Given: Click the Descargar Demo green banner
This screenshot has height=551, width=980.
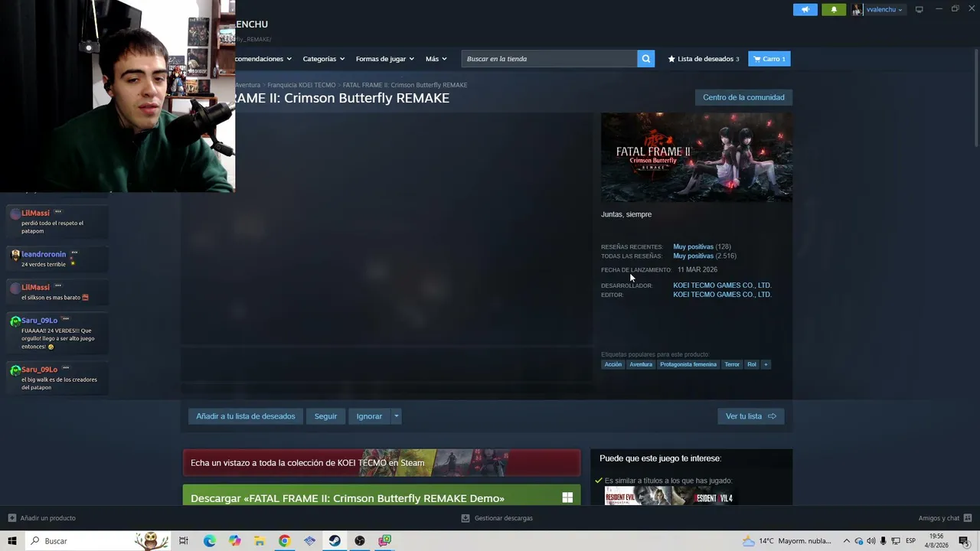Looking at the screenshot, I should (381, 495).
